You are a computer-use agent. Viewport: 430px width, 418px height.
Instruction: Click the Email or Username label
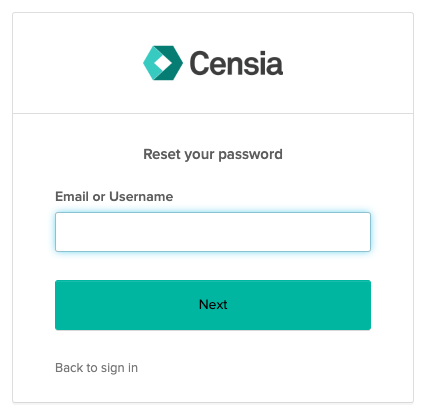pyautogui.click(x=114, y=197)
